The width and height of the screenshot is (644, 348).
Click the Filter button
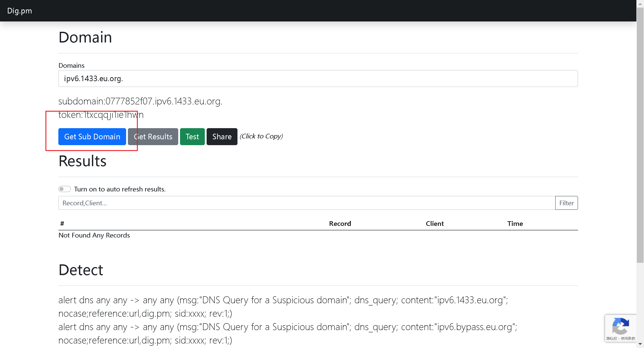pos(566,203)
